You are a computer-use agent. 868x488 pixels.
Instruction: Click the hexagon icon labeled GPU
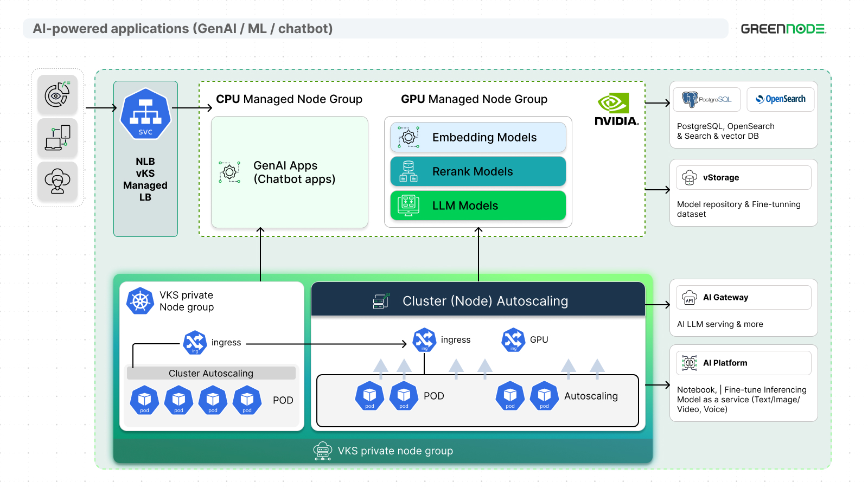click(513, 340)
